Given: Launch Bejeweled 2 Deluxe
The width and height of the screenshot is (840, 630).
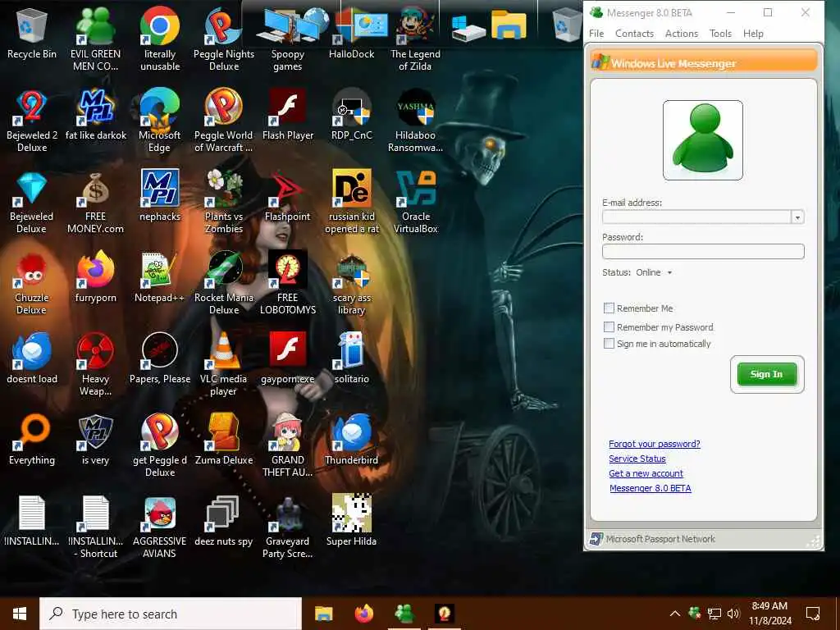Looking at the screenshot, I should pyautogui.click(x=32, y=121).
